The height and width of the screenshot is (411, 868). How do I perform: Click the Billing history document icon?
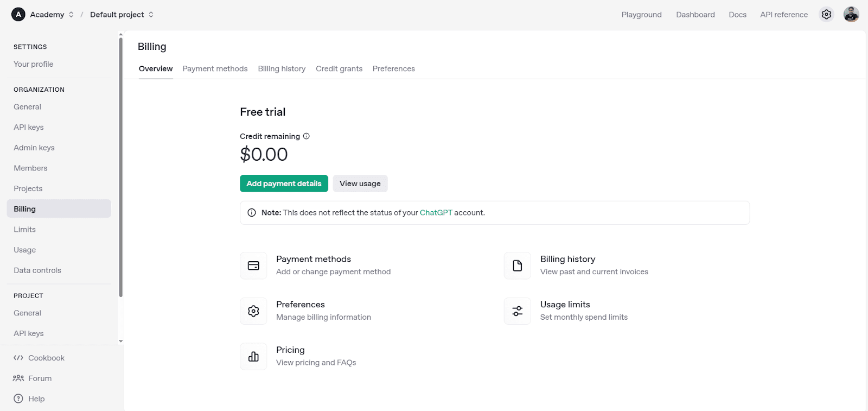tap(518, 265)
